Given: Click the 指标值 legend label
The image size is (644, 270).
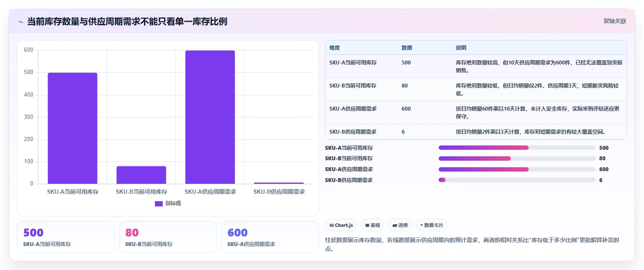Looking at the screenshot, I should pyautogui.click(x=173, y=203).
